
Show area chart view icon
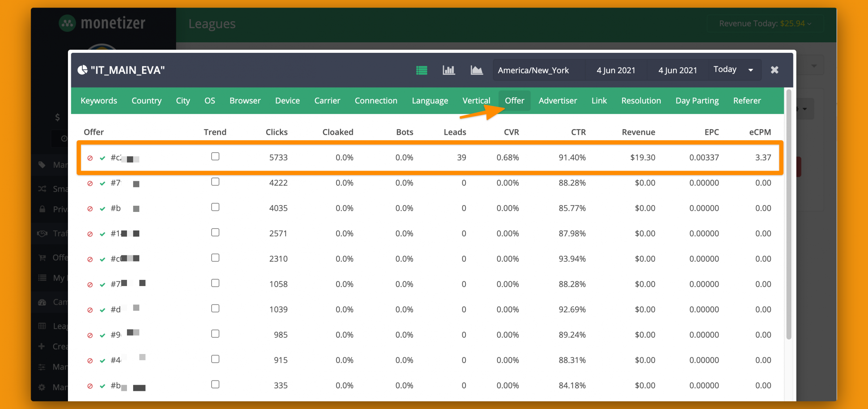click(477, 70)
